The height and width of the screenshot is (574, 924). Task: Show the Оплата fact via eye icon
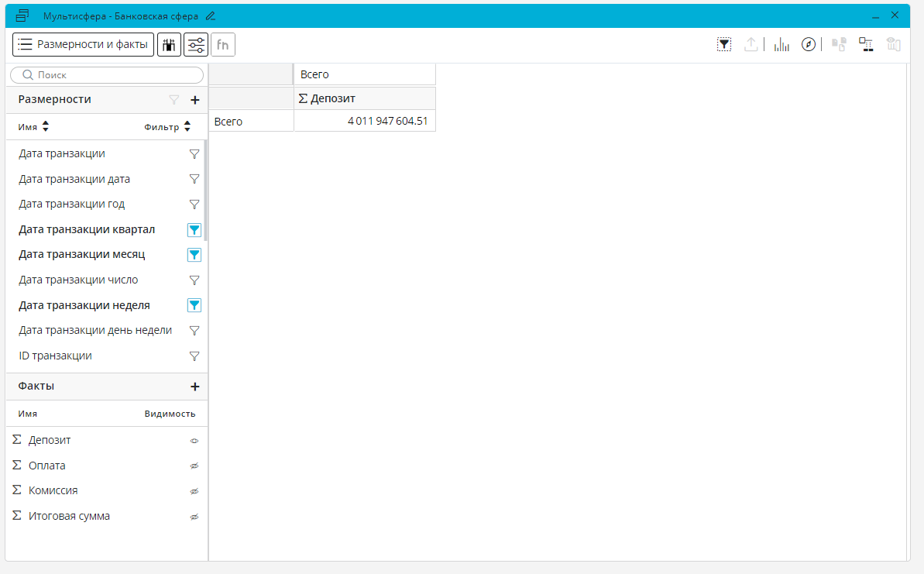pyautogui.click(x=194, y=466)
